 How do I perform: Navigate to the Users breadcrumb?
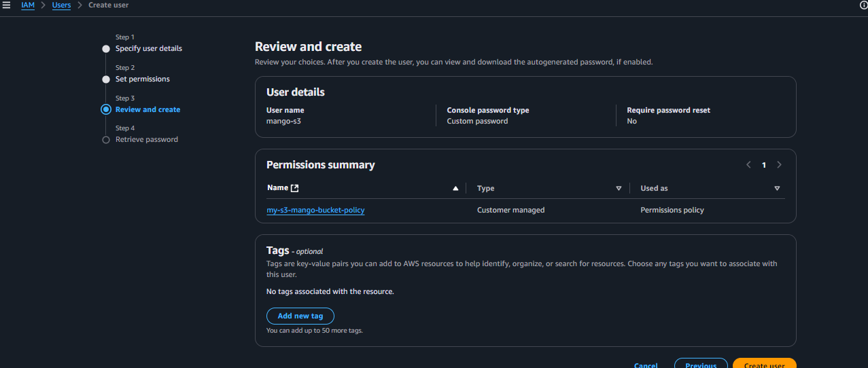tap(61, 5)
